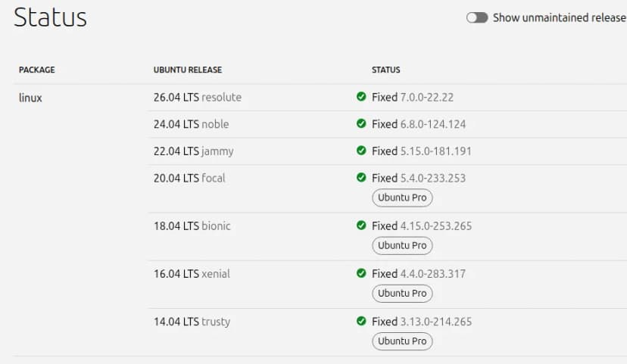This screenshot has height=364, width=627.
Task: Open the Ubuntu Pro badge under 4.4.0-283.317
Action: click(402, 294)
